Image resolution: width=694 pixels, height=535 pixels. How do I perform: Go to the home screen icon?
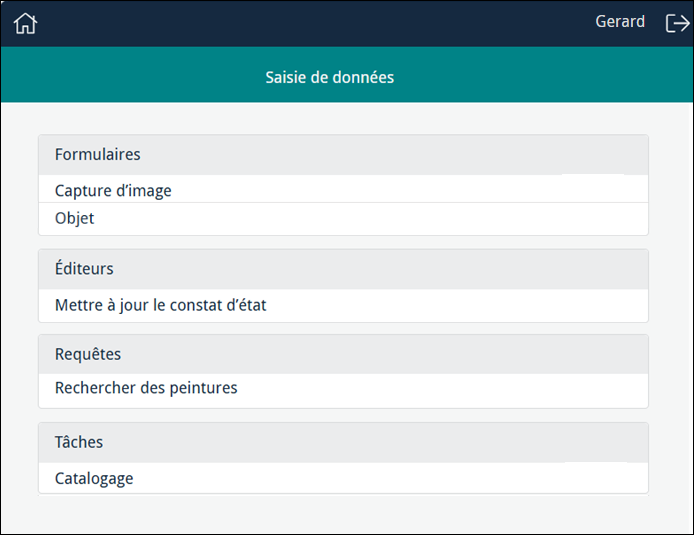(25, 23)
